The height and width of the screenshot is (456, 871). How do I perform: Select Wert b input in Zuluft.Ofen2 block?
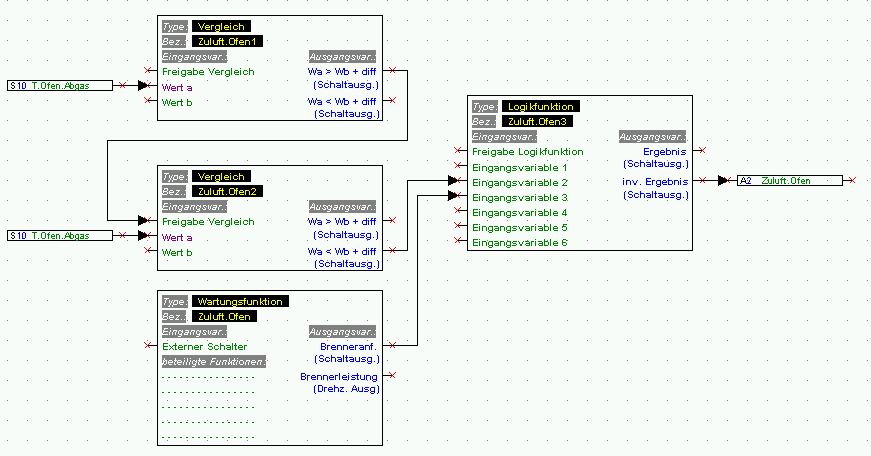click(x=177, y=252)
